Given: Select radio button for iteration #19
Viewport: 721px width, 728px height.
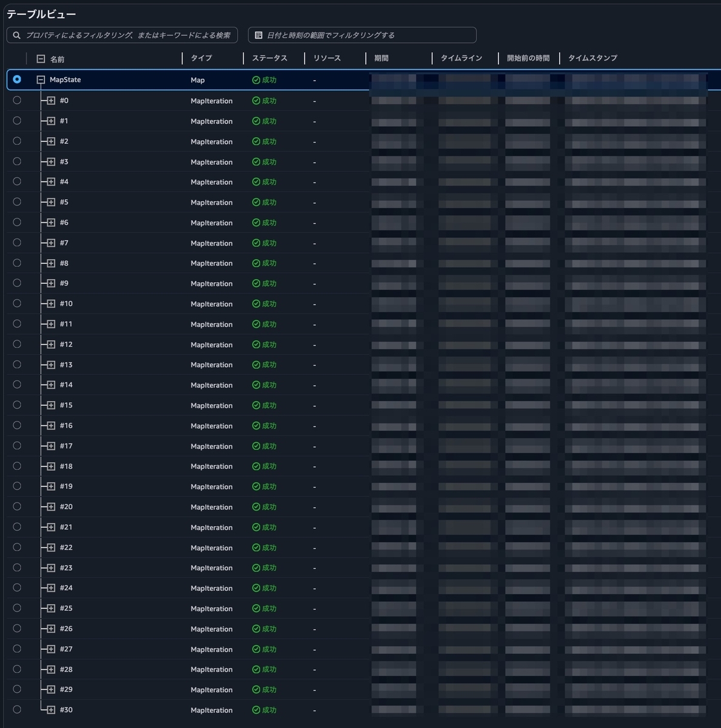Looking at the screenshot, I should [x=17, y=486].
